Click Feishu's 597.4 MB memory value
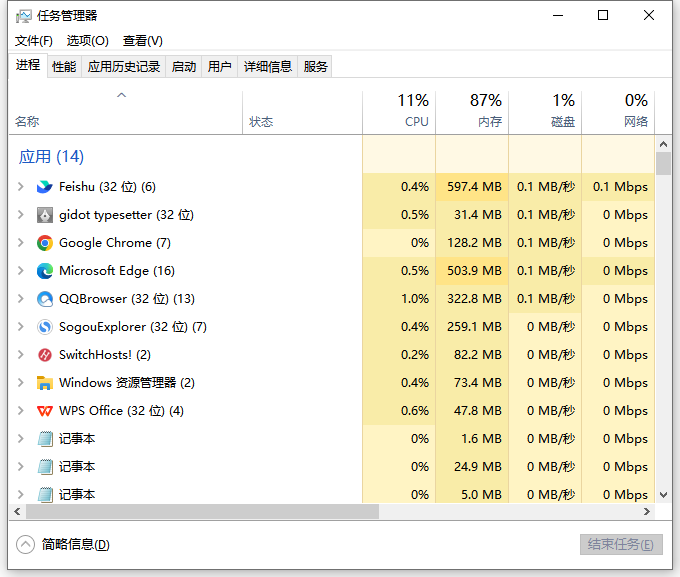 474,187
